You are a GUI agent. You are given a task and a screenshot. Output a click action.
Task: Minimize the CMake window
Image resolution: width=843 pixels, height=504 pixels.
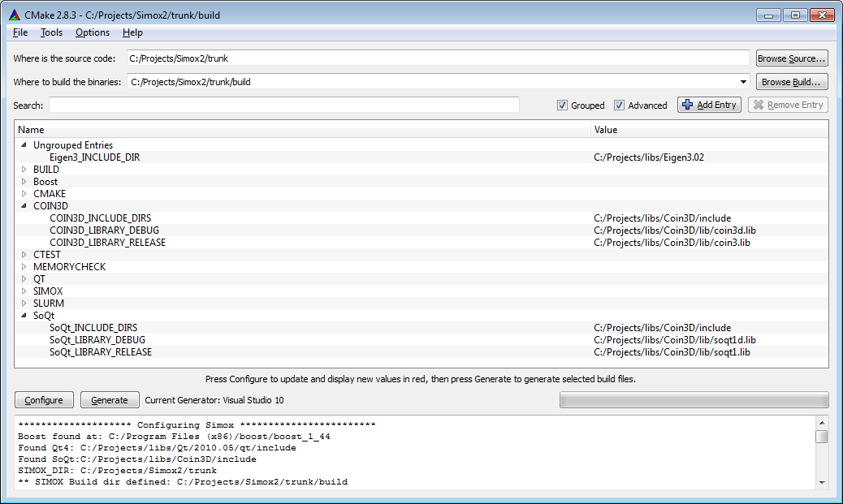coord(769,15)
